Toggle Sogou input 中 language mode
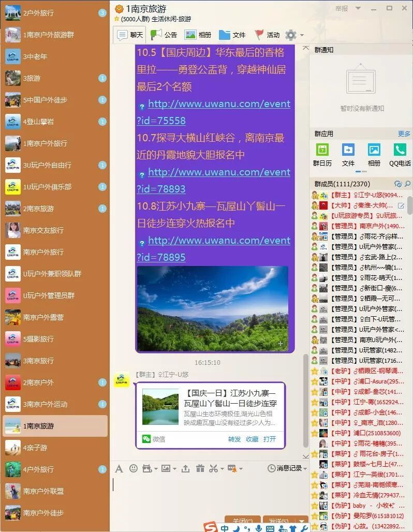The image size is (413, 532). [224, 528]
